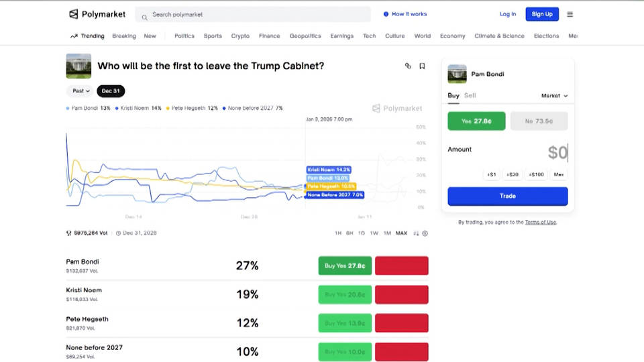644x362 pixels.
Task: Click the How it works info icon
Action: [x=386, y=14]
